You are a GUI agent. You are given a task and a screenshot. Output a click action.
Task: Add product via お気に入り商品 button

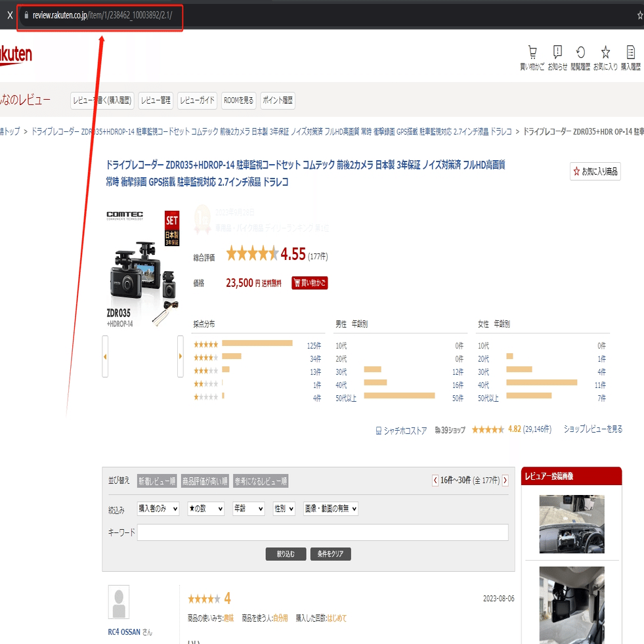pos(595,171)
